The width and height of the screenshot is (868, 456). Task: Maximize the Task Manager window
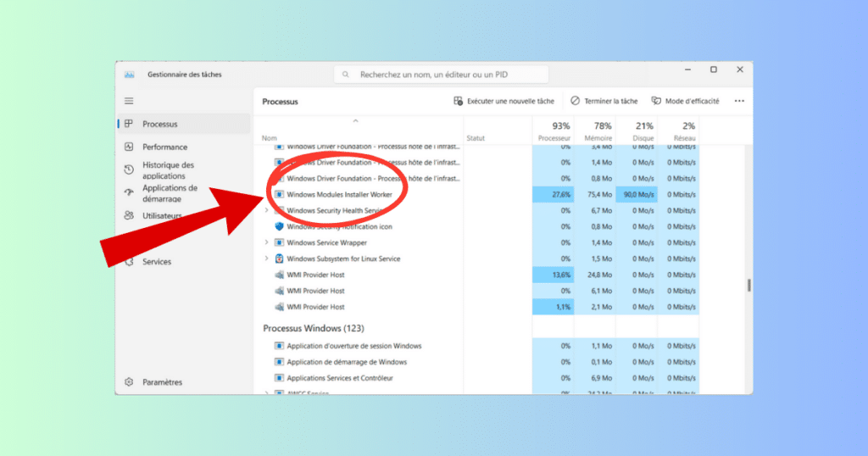click(714, 70)
